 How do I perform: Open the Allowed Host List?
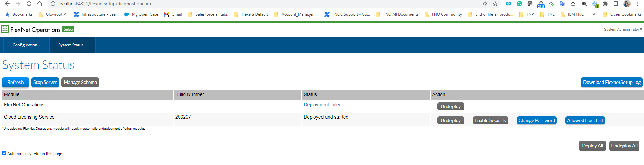point(585,120)
